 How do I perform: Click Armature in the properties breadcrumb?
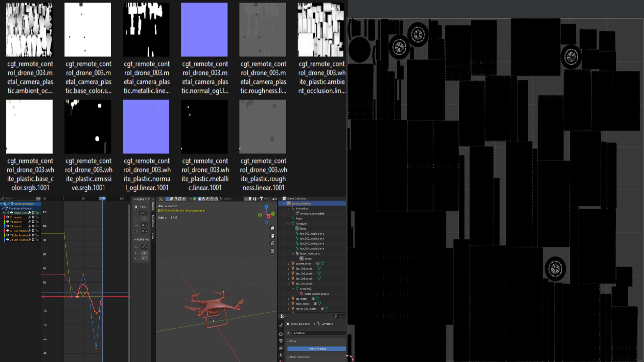pos(327,324)
